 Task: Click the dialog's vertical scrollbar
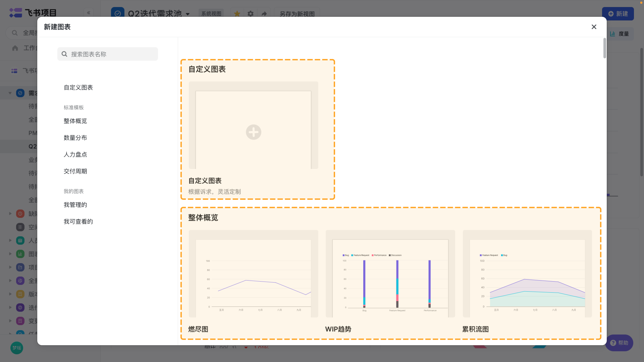click(604, 48)
